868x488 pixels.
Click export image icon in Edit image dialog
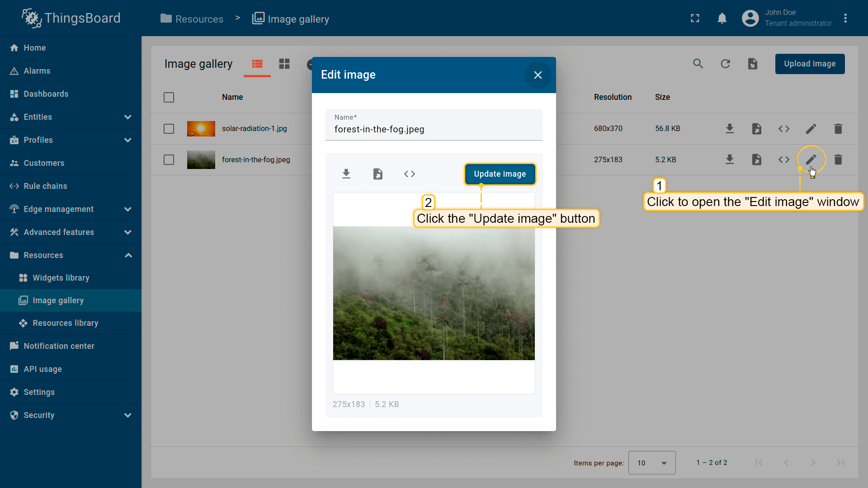click(x=378, y=174)
